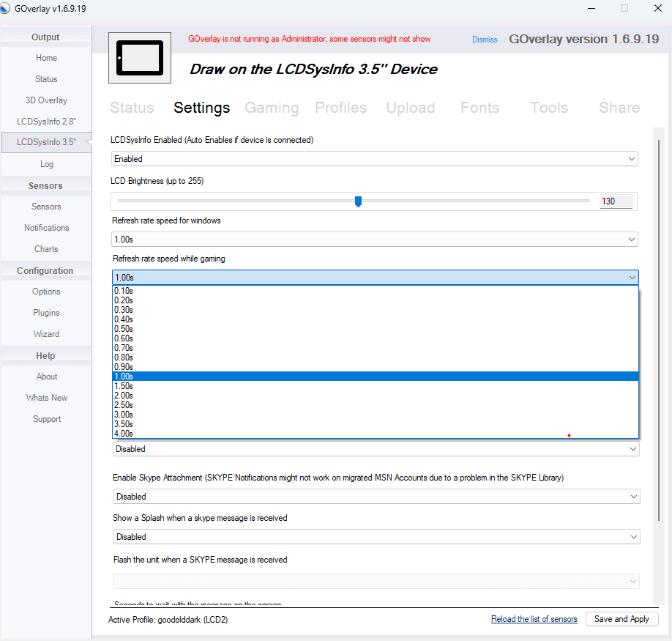Image resolution: width=672 pixels, height=641 pixels.
Task: Open Plugins under Configuration
Action: 46,313
